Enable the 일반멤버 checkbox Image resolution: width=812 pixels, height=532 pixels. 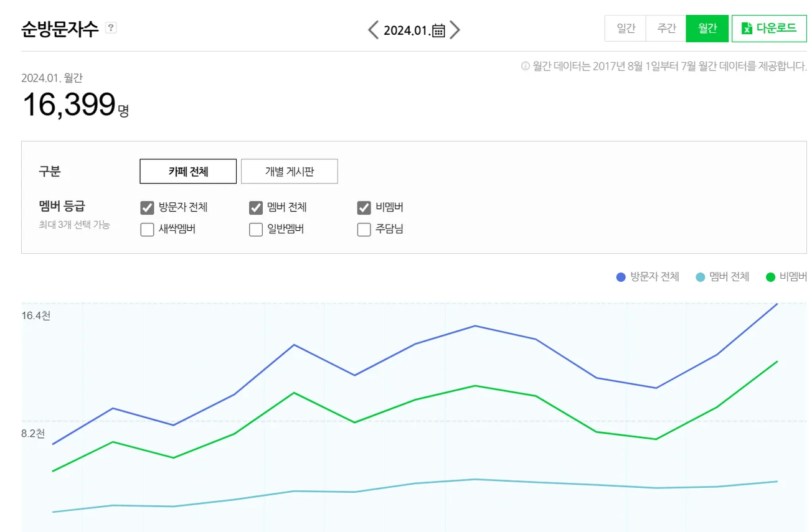point(255,230)
